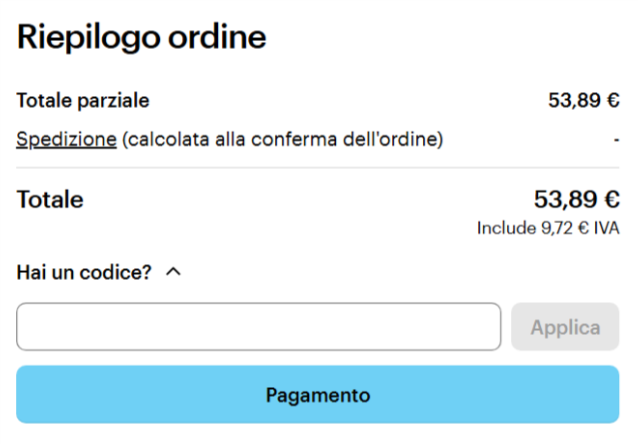
Task: Open the Spedizione link
Action: click(66, 139)
